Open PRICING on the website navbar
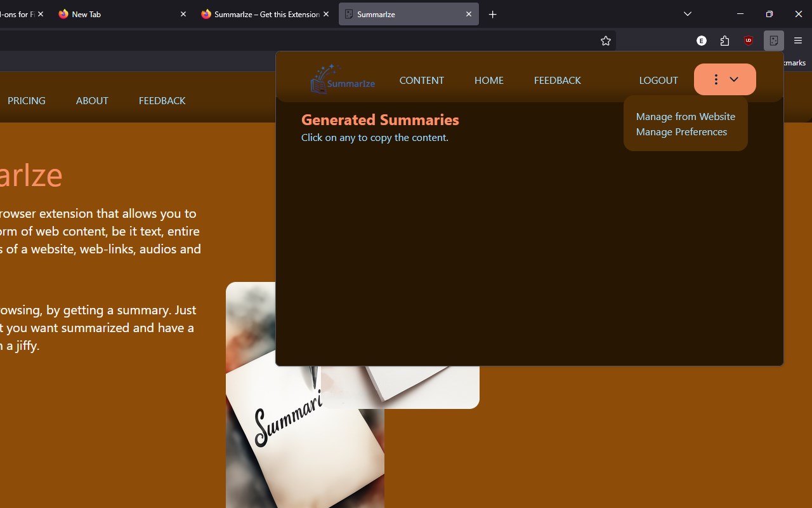This screenshot has width=812, height=508. 27,100
